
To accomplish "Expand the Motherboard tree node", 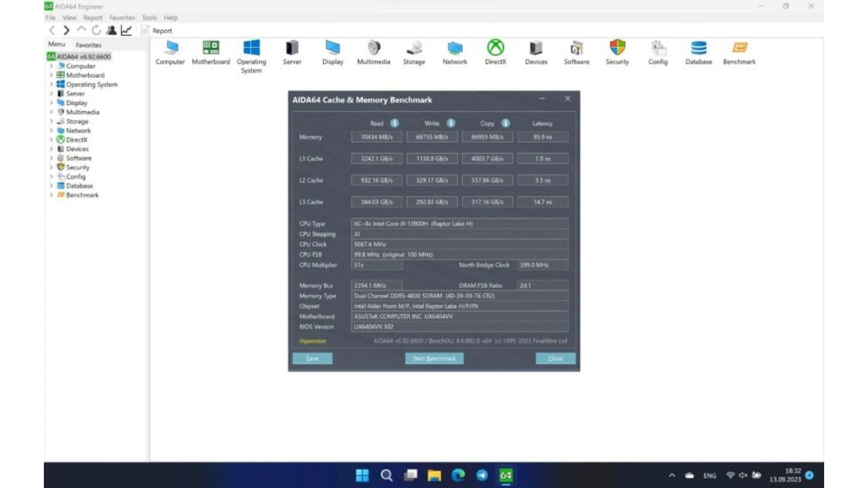I will pos(51,75).
